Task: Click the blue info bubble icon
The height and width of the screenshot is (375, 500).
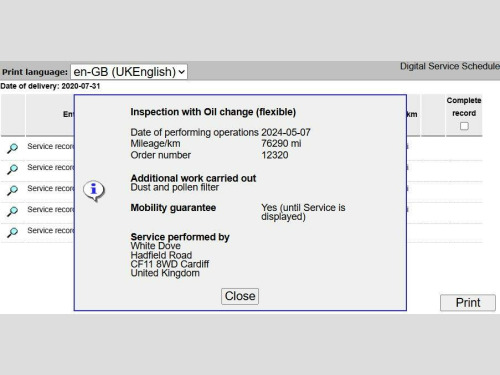Action: (x=94, y=191)
